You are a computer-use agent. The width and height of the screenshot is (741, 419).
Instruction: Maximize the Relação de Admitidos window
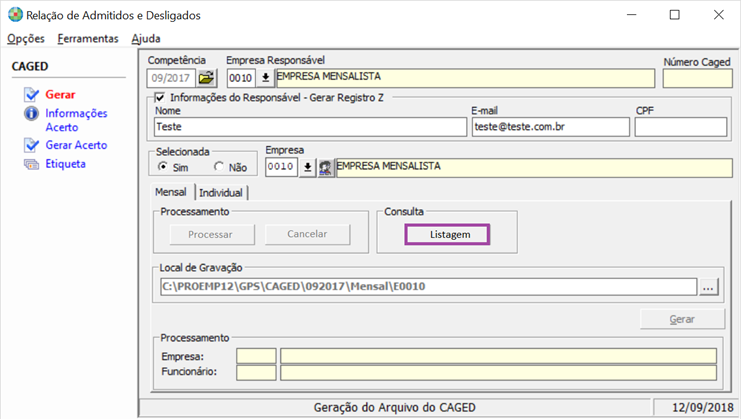click(x=674, y=15)
